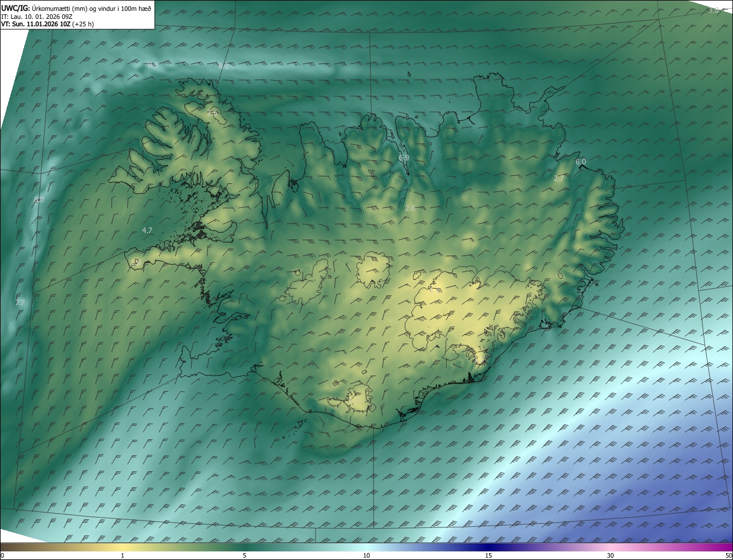Image resolution: width=733 pixels, height=560 pixels.
Task: Select the 1 tick on the color scale
Action: [123, 556]
